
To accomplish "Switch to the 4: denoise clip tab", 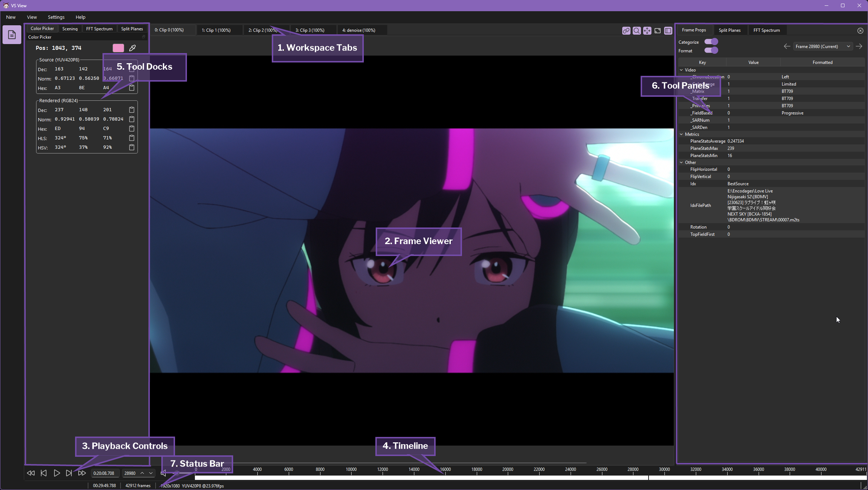I will point(359,30).
